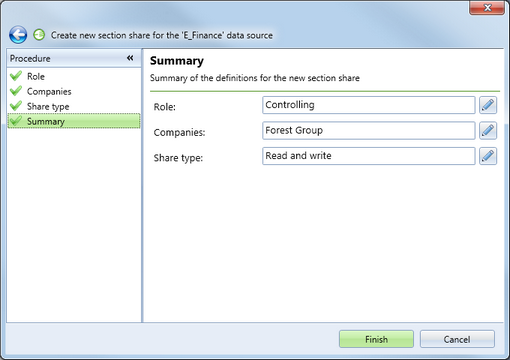
Task: Click the Procedure panel header text
Action: point(30,58)
